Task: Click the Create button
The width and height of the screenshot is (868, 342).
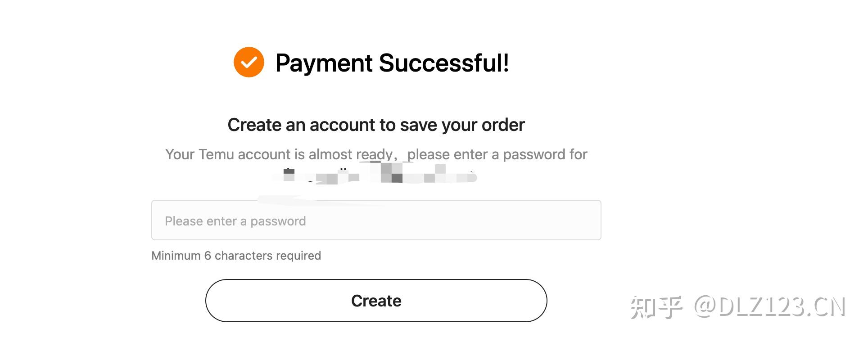Action: click(x=376, y=301)
